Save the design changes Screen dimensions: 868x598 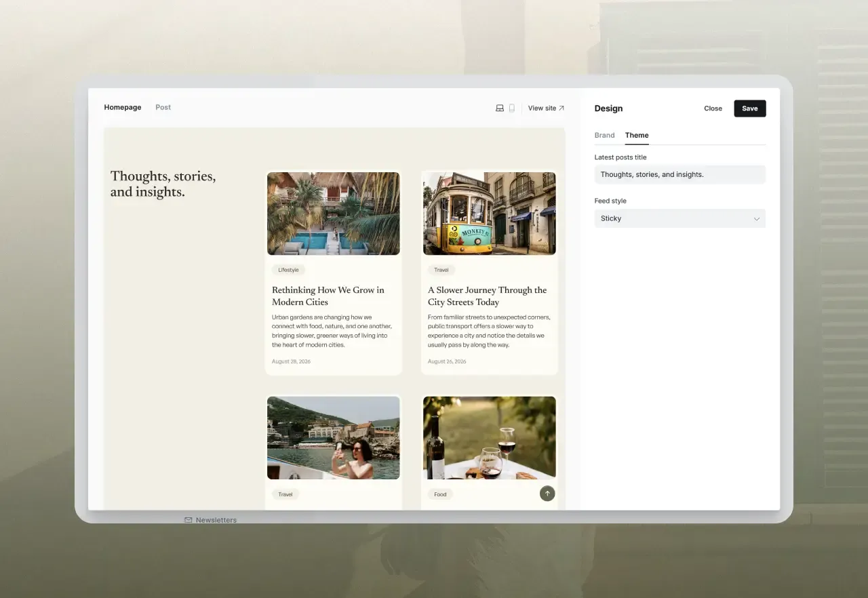(x=750, y=108)
